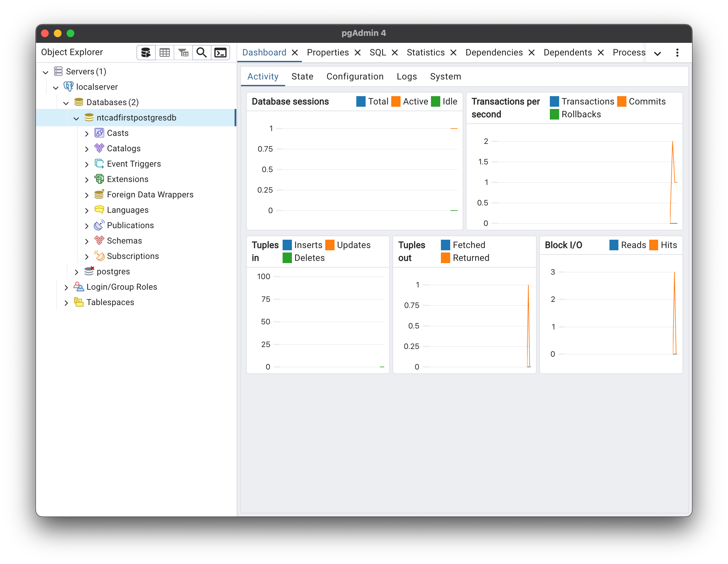Click the Login/Group Roles icon
Image resolution: width=728 pixels, height=564 pixels.
coord(79,287)
